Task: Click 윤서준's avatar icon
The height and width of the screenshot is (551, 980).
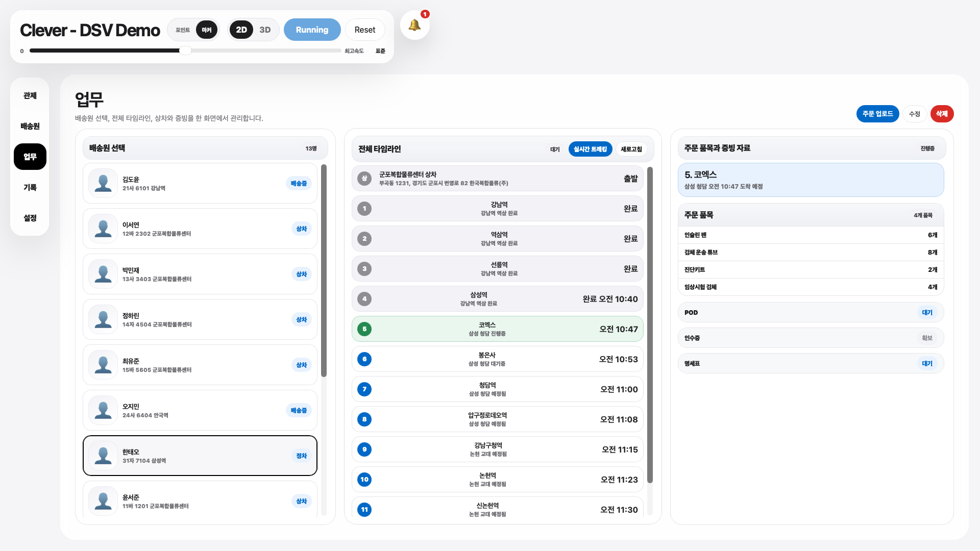Action: (103, 501)
